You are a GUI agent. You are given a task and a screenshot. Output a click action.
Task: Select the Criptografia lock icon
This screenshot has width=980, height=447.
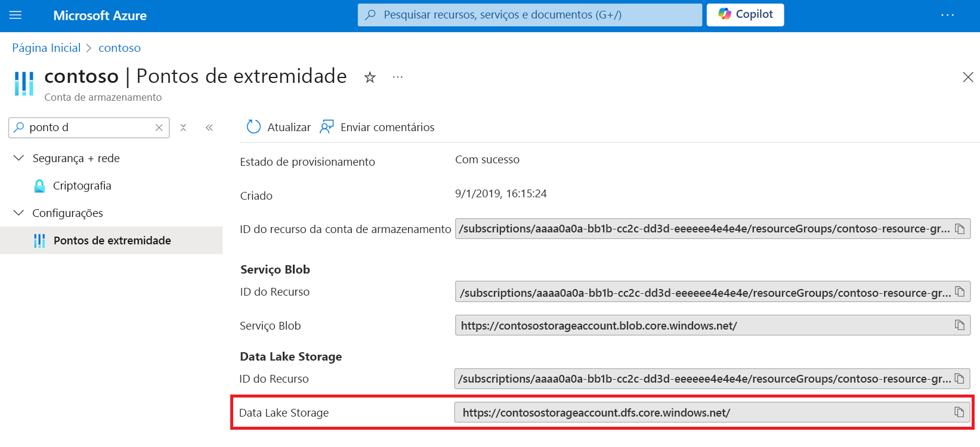(x=39, y=185)
